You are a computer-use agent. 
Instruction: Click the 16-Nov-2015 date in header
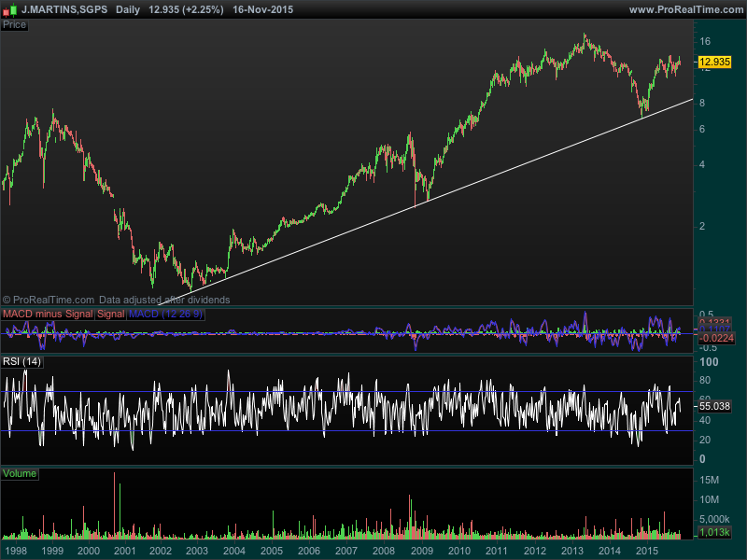coord(263,9)
